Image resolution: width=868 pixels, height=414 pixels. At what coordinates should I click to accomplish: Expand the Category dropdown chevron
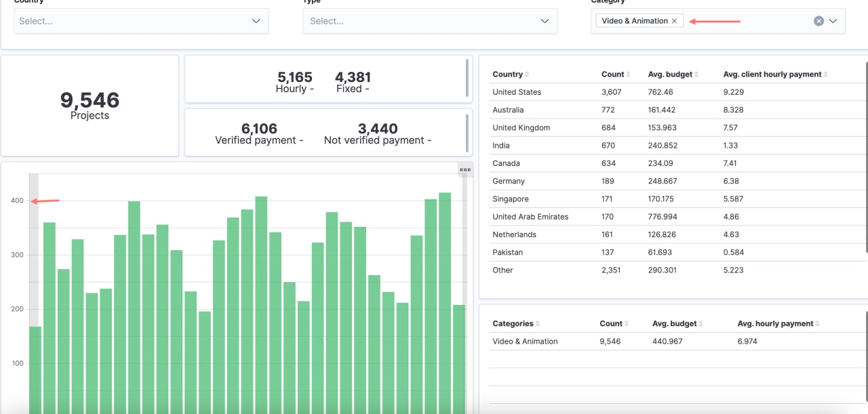[x=833, y=21]
